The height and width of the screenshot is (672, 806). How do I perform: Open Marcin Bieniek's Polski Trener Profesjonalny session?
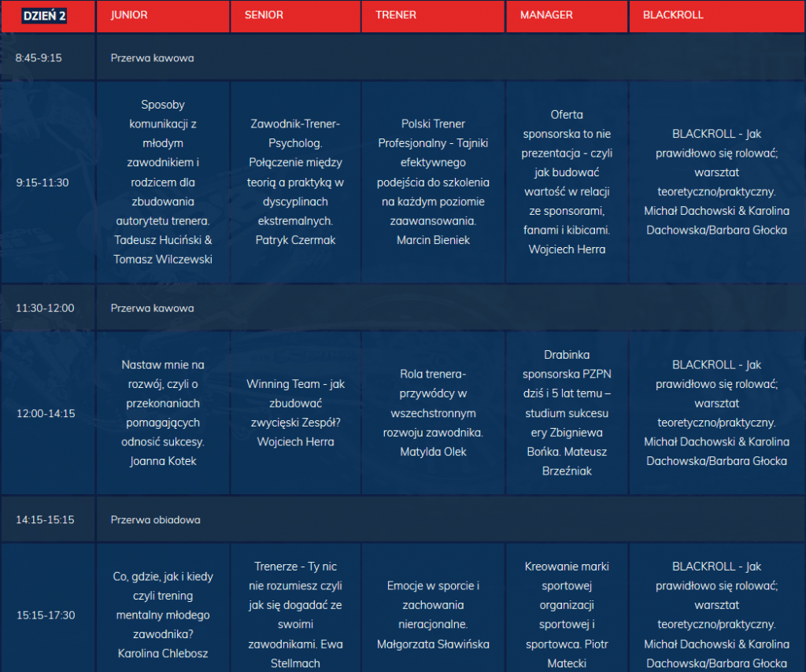click(x=434, y=182)
